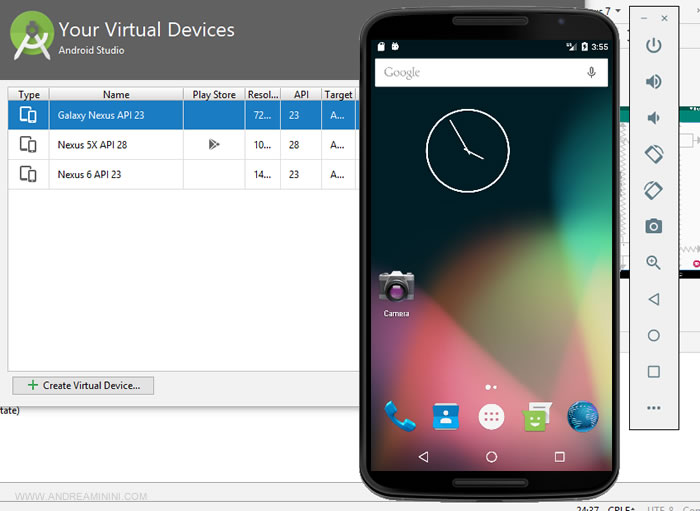Screen dimensions: 700x511
Task: Click the lower rotate device icon
Action: pos(654,190)
